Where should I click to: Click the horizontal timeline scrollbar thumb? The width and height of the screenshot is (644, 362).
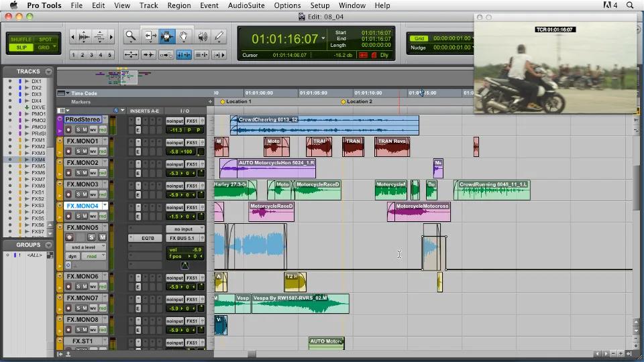(x=252, y=353)
